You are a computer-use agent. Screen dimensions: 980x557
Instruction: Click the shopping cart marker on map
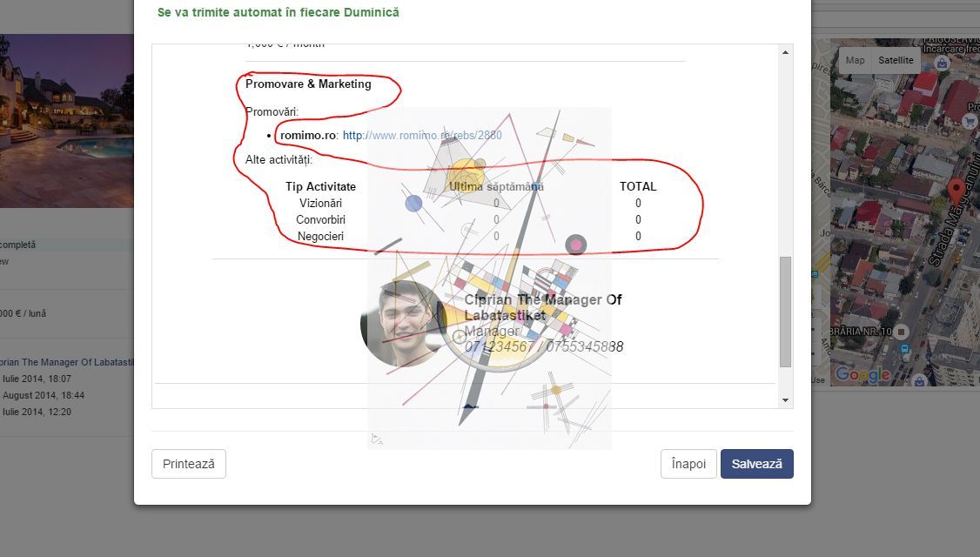pos(970,123)
